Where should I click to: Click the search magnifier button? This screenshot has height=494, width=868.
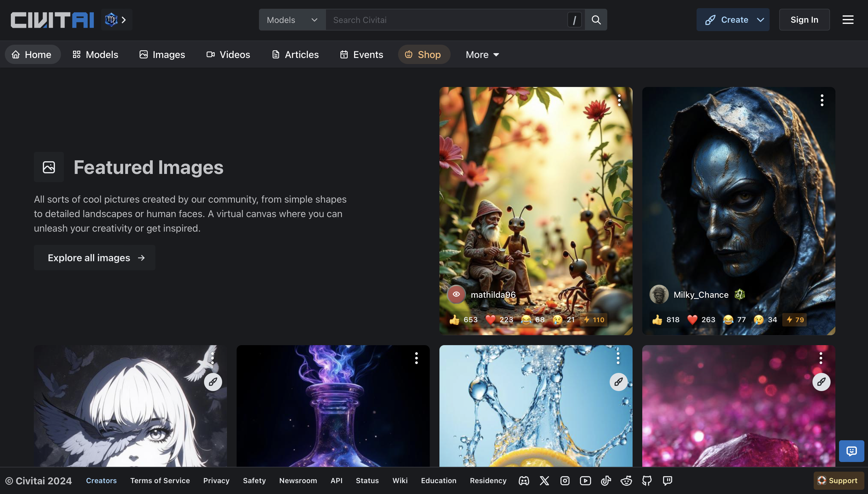click(596, 20)
